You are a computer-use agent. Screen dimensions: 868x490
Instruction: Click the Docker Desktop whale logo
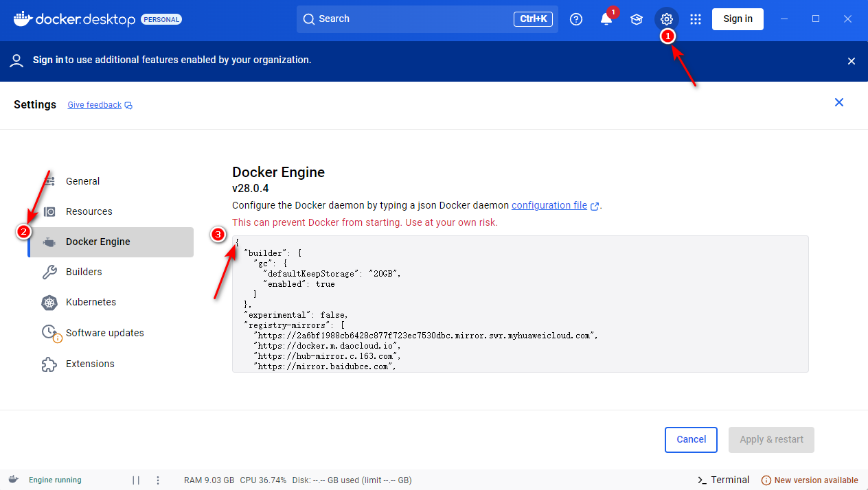click(x=22, y=19)
